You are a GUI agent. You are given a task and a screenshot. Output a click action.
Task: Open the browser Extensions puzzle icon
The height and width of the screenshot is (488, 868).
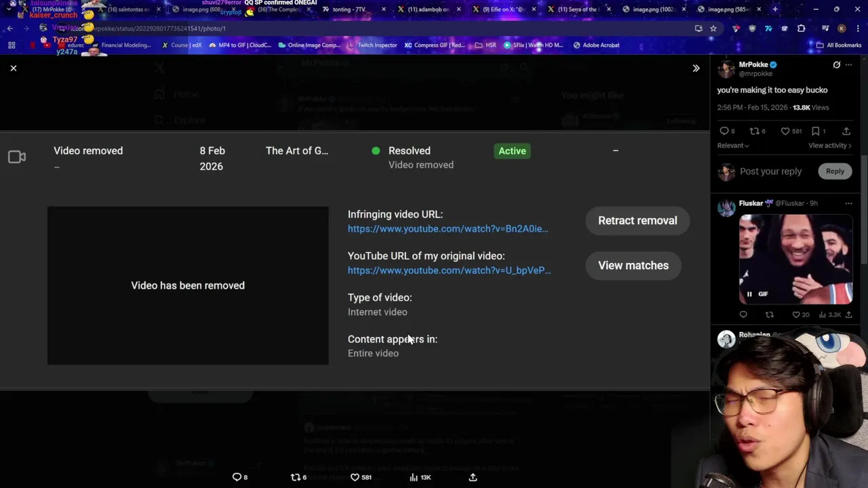[801, 28]
